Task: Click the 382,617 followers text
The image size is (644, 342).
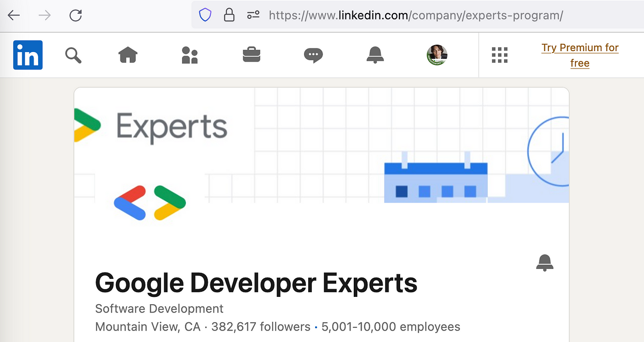Action: 261,327
